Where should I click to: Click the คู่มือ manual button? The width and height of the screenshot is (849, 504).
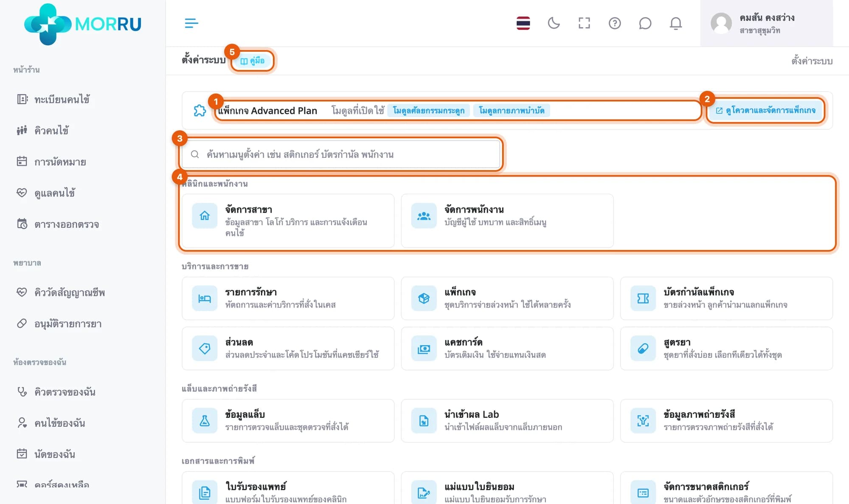(x=253, y=61)
